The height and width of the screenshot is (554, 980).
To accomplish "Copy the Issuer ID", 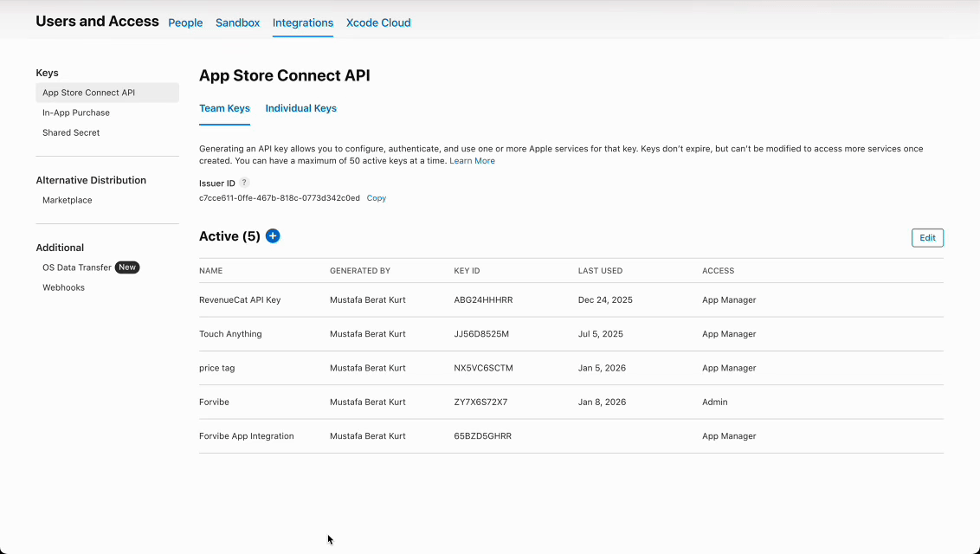I will coord(376,197).
